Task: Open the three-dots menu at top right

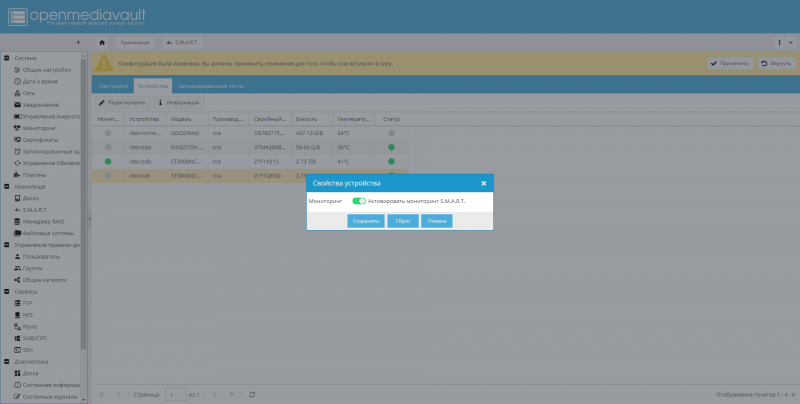Action: 779,42
